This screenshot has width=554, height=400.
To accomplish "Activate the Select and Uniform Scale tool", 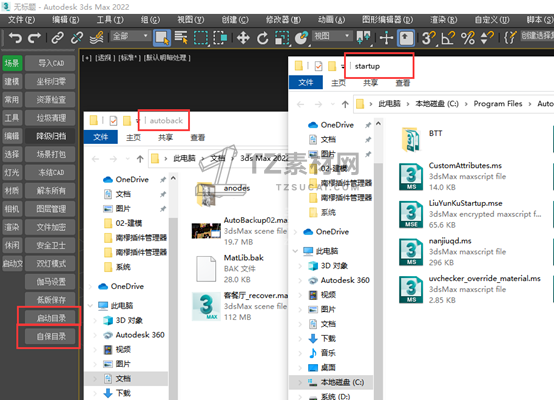I will click(x=282, y=37).
